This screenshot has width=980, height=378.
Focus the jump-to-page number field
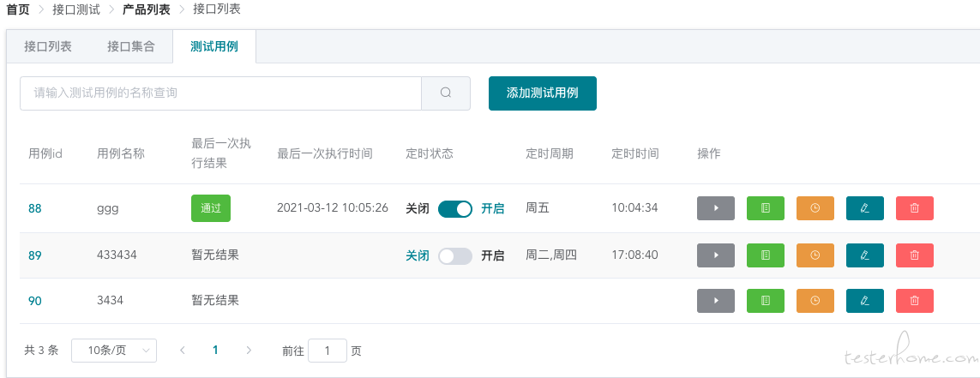[327, 351]
